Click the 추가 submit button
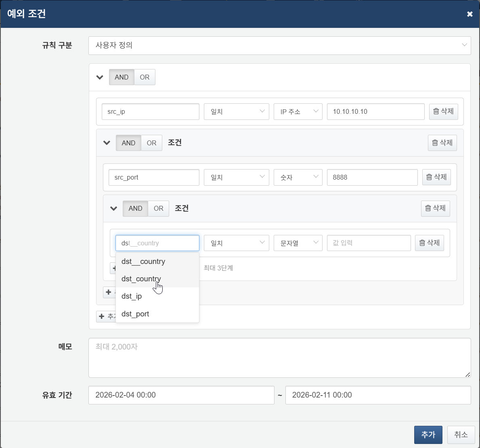The image size is (480, 448). click(428, 435)
